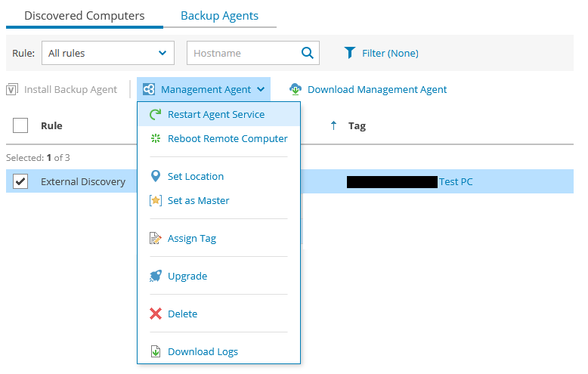
Task: Switch to the Backup Agents tab
Action: pos(219,16)
